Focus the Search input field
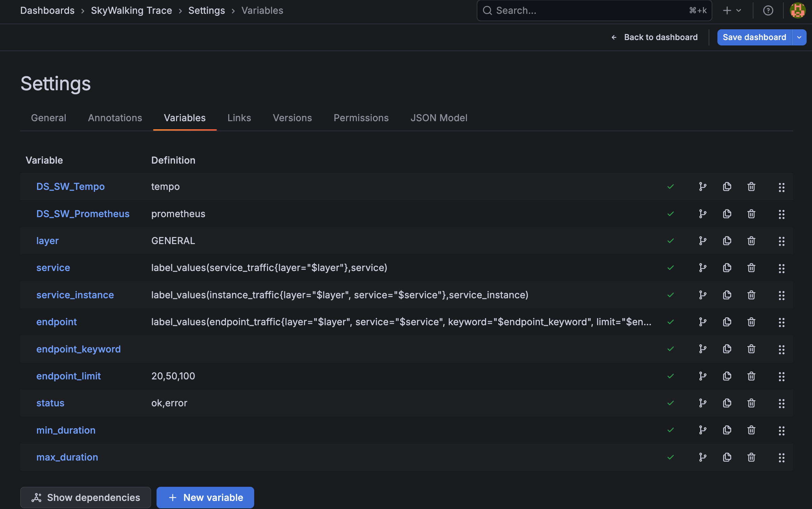The image size is (812, 509). point(589,10)
